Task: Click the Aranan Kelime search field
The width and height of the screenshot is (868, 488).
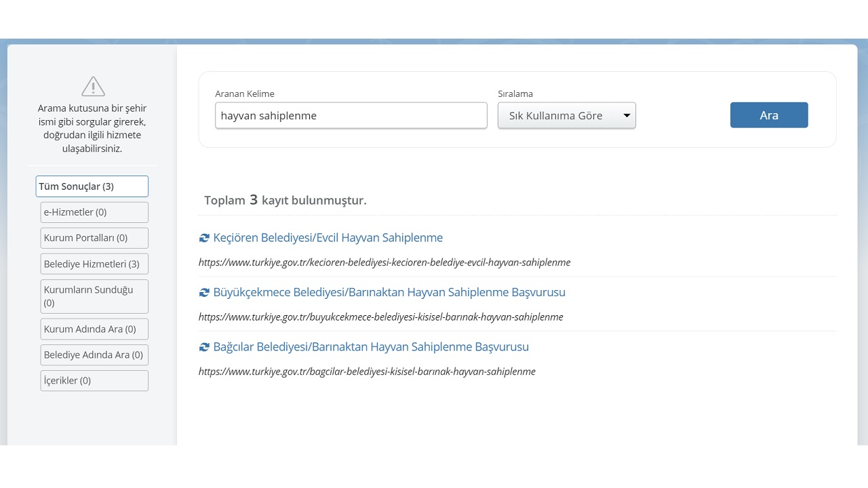Action: coord(351,115)
